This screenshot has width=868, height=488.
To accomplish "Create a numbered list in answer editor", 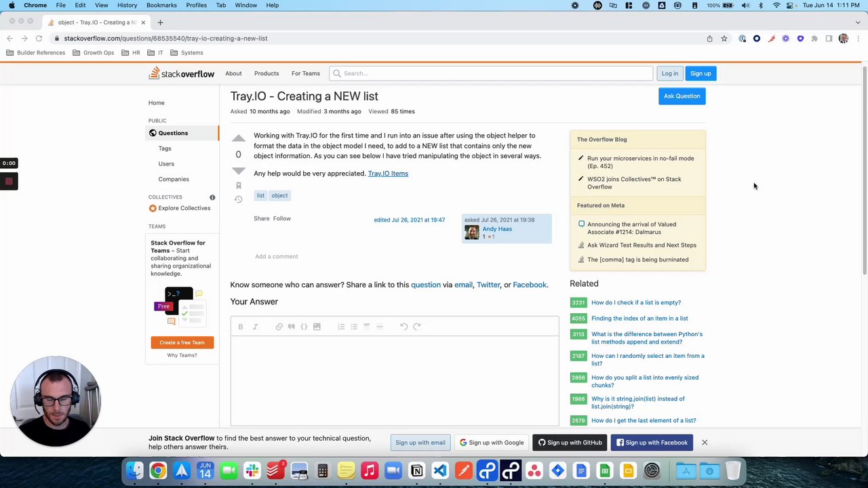I will 341,327.
